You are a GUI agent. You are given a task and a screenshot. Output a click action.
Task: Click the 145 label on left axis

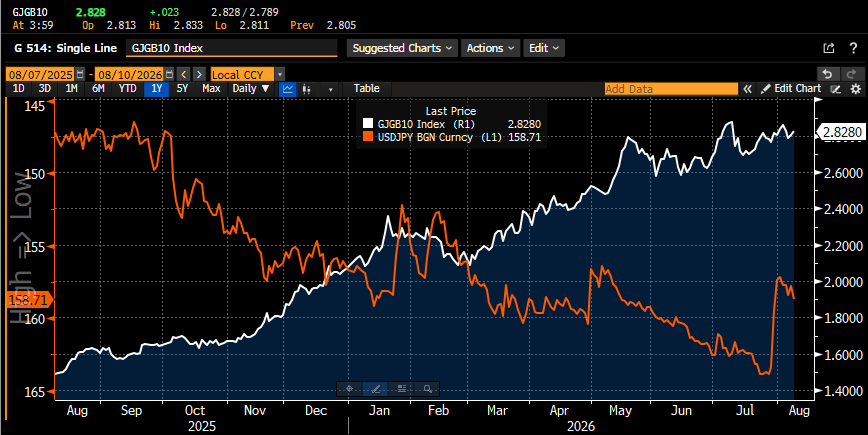point(34,105)
